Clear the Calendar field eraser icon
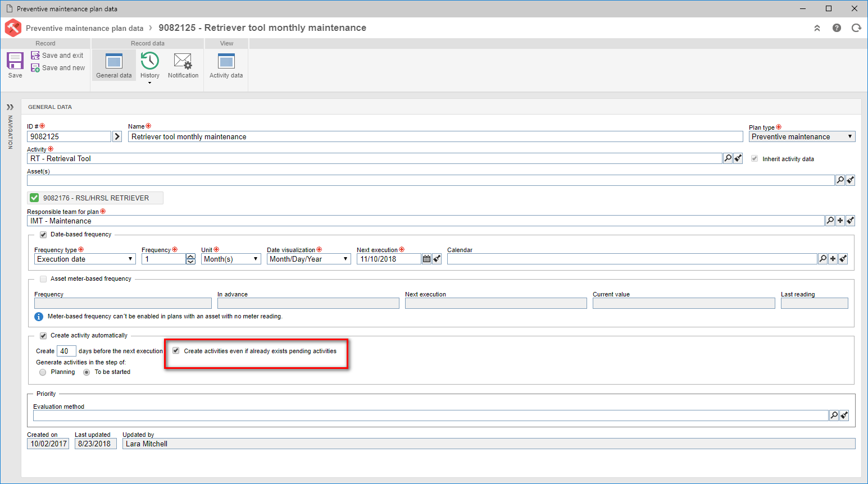Screen dimensions: 868x484 click(x=843, y=259)
